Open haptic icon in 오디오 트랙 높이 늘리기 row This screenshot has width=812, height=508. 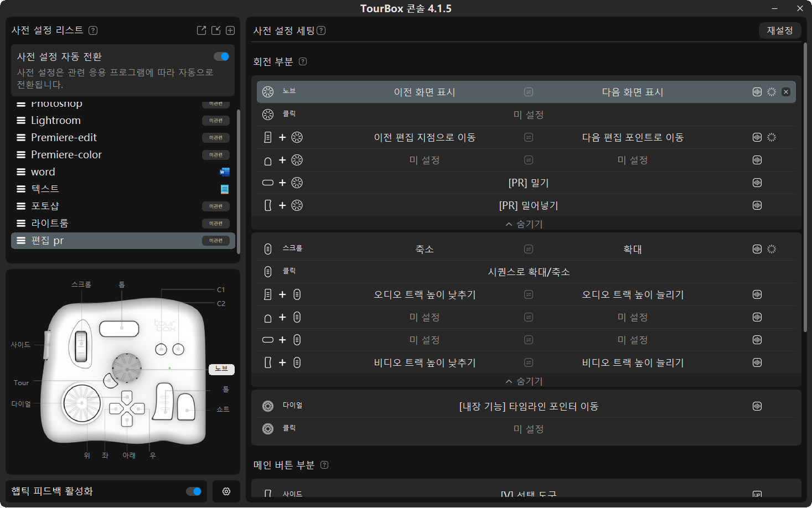(757, 294)
